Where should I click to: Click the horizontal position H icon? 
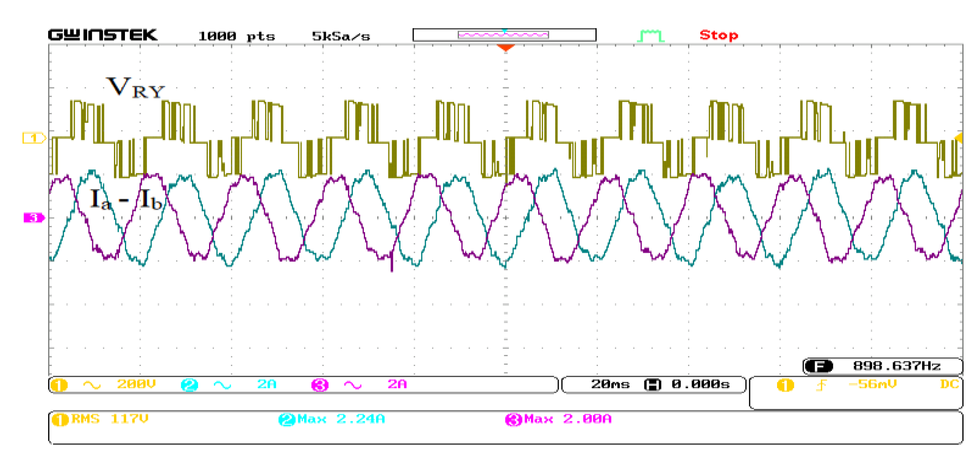tap(652, 385)
